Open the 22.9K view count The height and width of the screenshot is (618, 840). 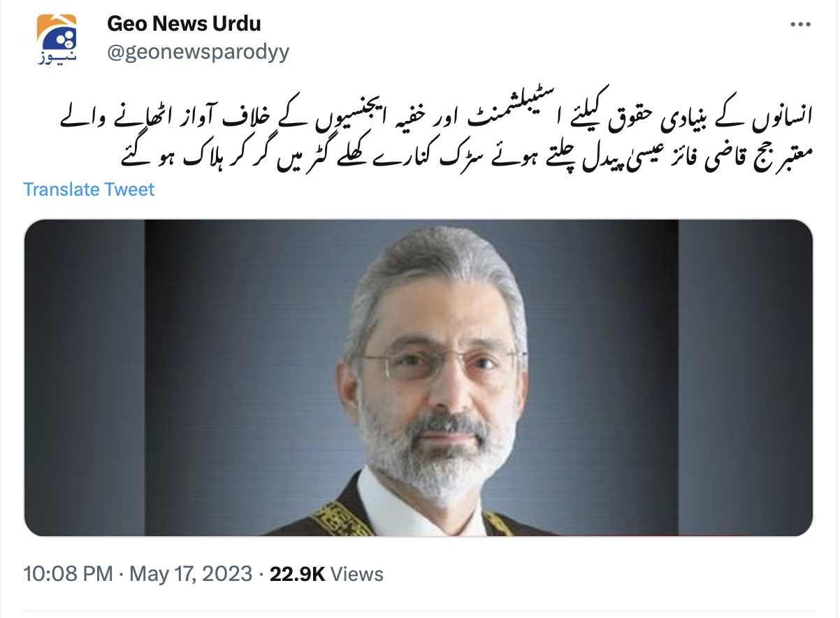tap(298, 575)
